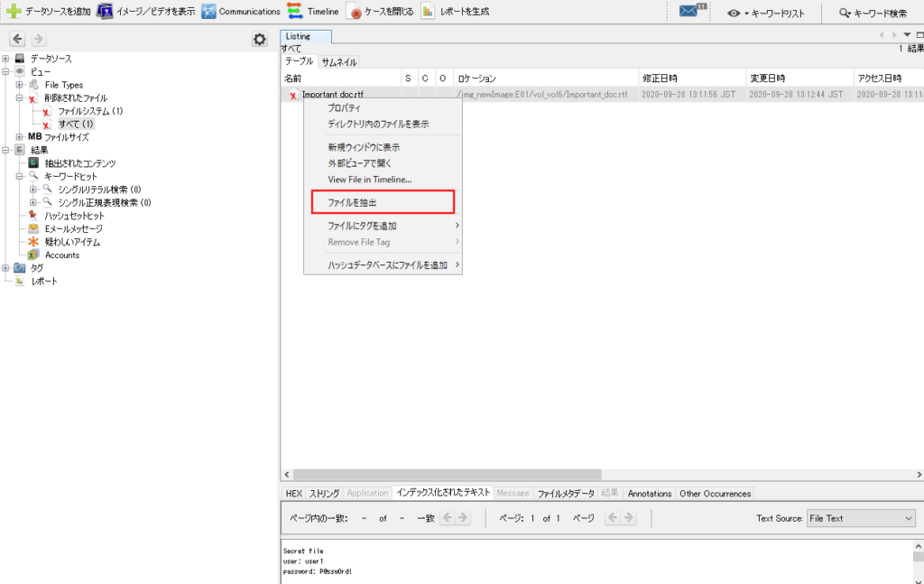Collapse the ビュー tree node
Image resolution: width=924 pixels, height=584 pixels.
(5, 71)
